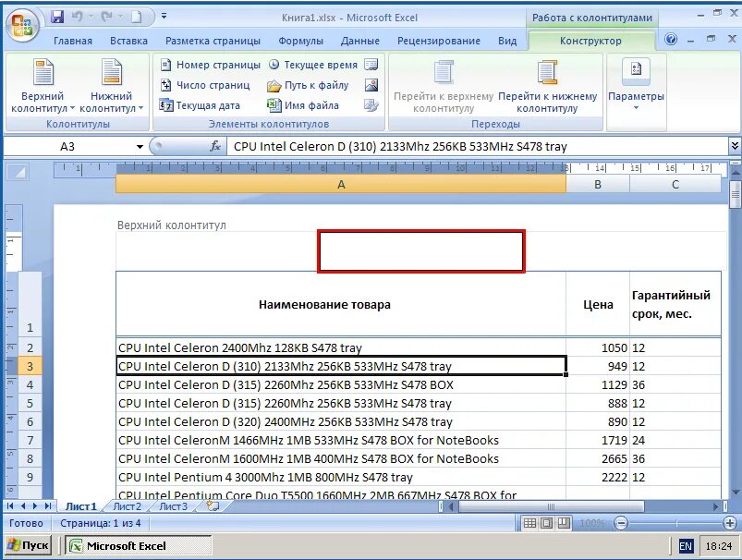Select column header 'B'

[598, 184]
